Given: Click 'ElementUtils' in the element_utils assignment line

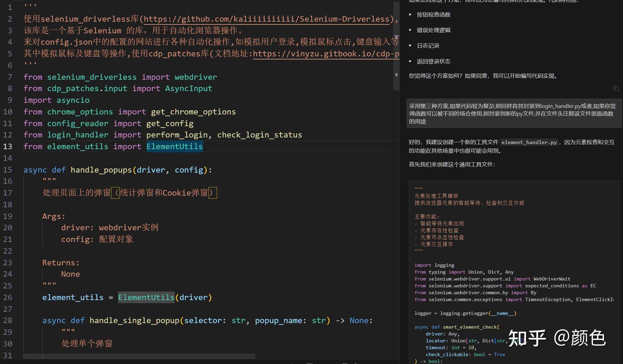Looking at the screenshot, I should 146,297.
